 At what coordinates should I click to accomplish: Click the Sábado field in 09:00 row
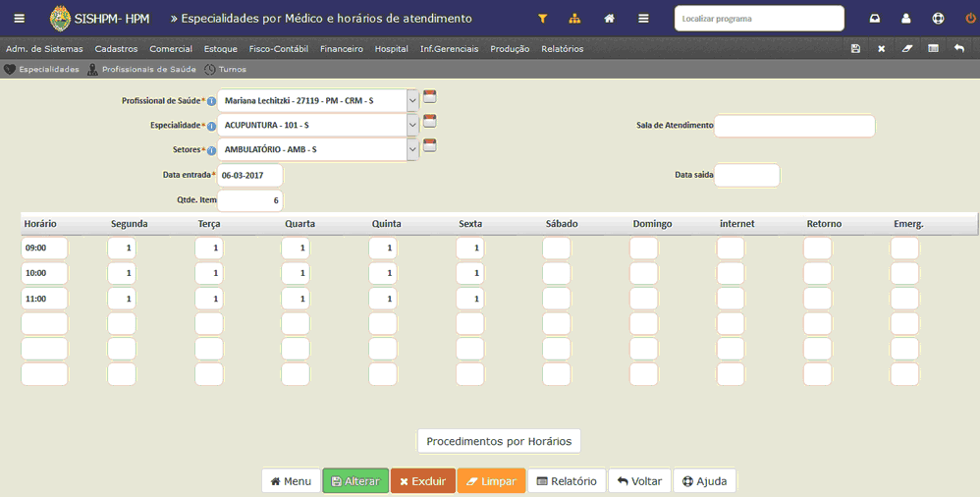click(x=556, y=248)
